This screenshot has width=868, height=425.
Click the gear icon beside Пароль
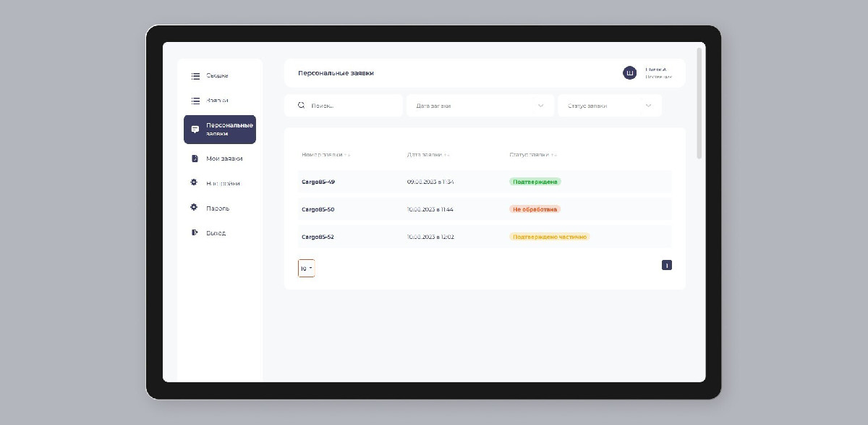click(x=194, y=207)
